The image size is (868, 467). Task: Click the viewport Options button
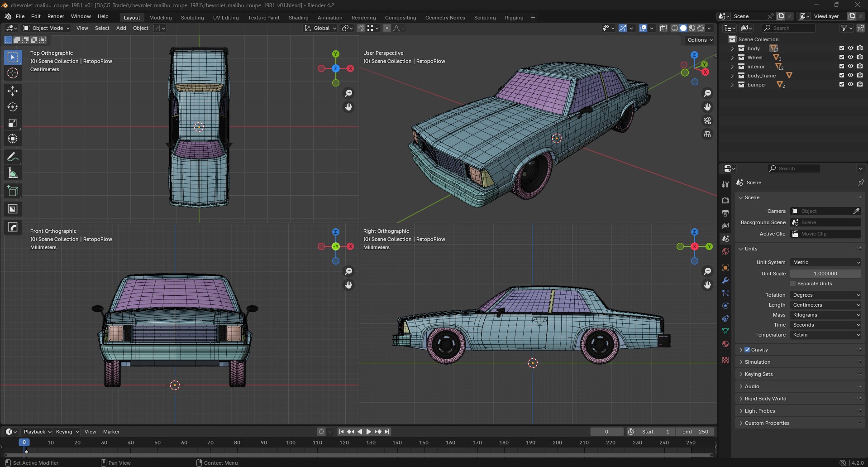pyautogui.click(x=700, y=40)
